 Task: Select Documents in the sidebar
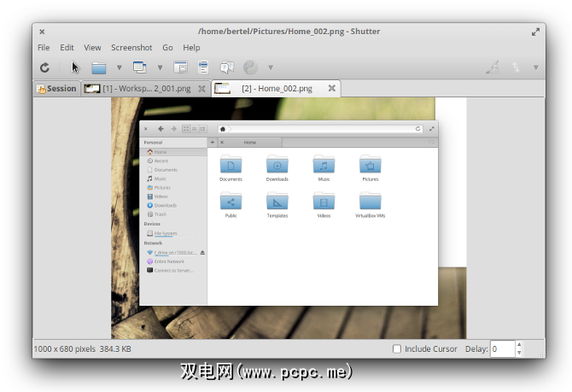173,170
